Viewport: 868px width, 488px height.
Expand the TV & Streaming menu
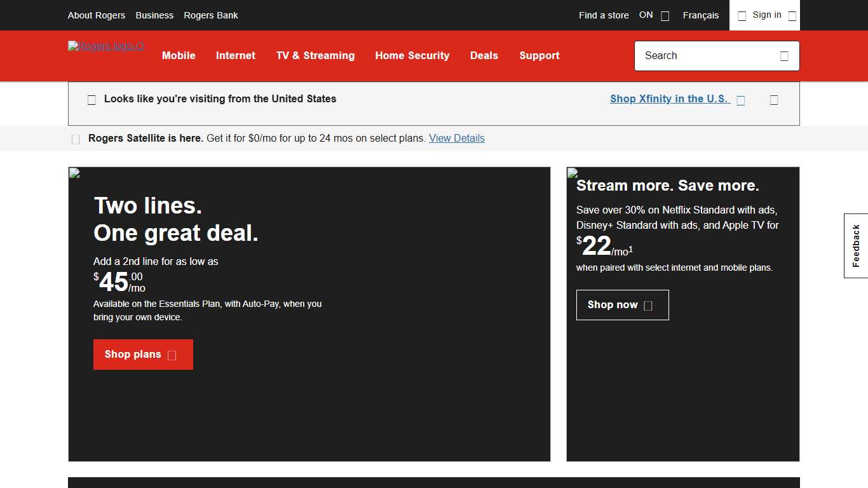315,56
